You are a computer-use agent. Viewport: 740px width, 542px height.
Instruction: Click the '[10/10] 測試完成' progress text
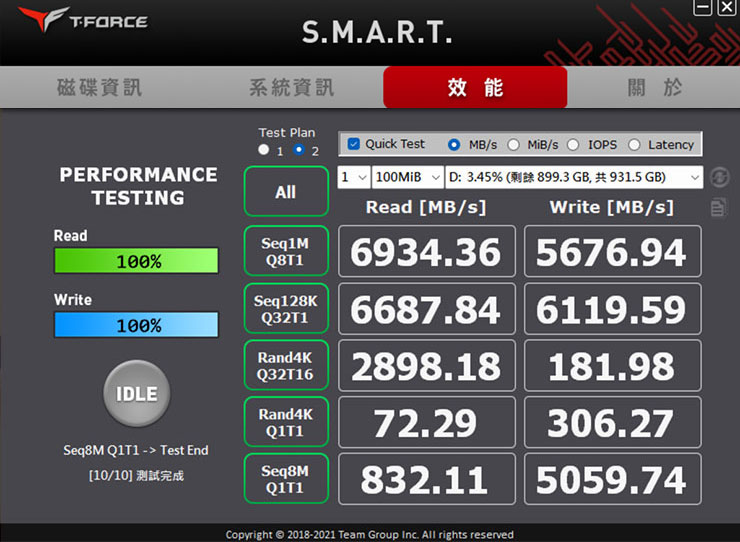pyautogui.click(x=136, y=475)
